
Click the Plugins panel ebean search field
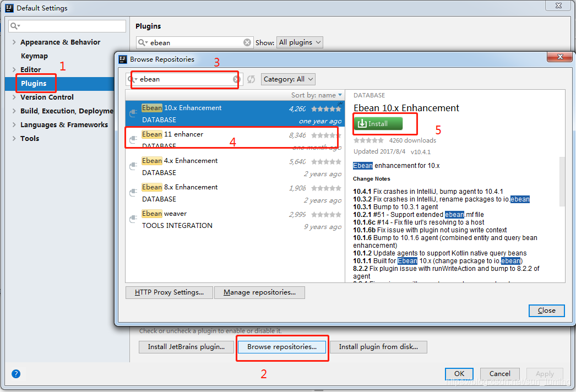coord(196,42)
